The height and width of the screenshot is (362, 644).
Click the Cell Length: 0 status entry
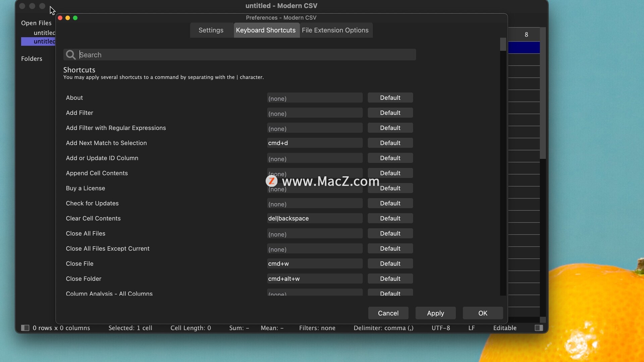tap(191, 328)
